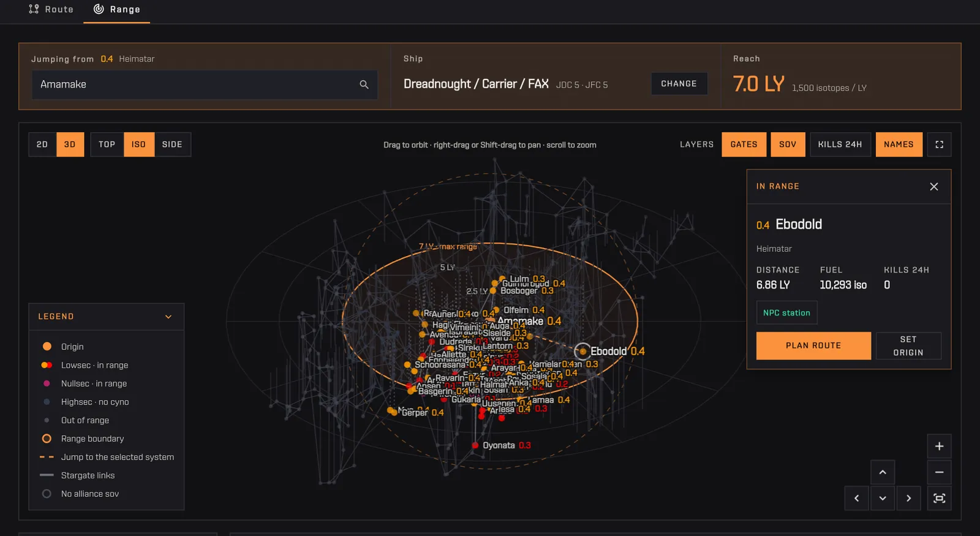Image resolution: width=980 pixels, height=536 pixels.
Task: Choose the ISO camera view
Action: pos(139,145)
